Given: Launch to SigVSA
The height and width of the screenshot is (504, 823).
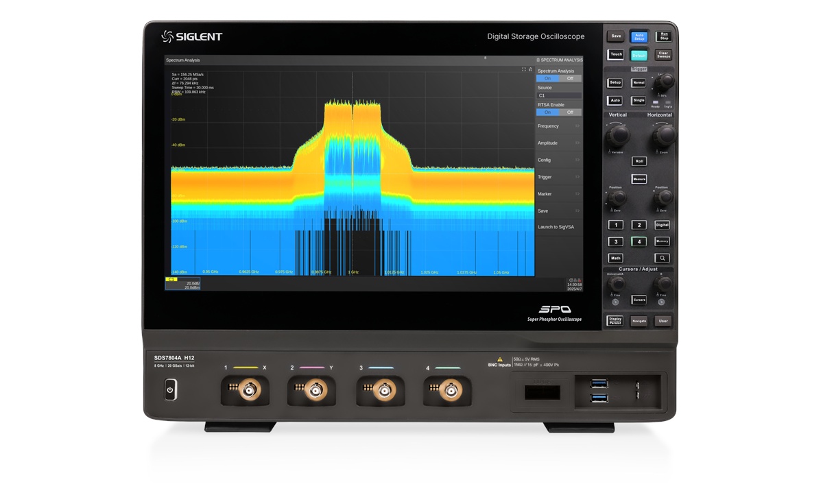Looking at the screenshot, I should 559,227.
